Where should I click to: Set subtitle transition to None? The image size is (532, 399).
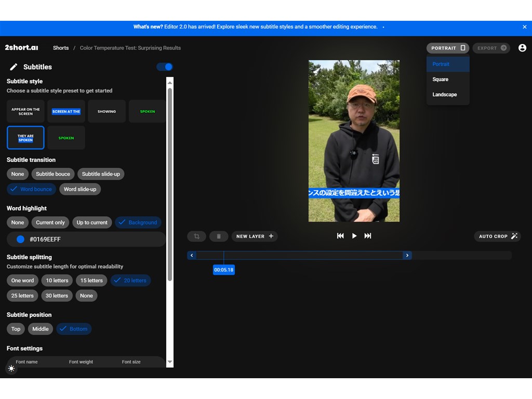18,174
